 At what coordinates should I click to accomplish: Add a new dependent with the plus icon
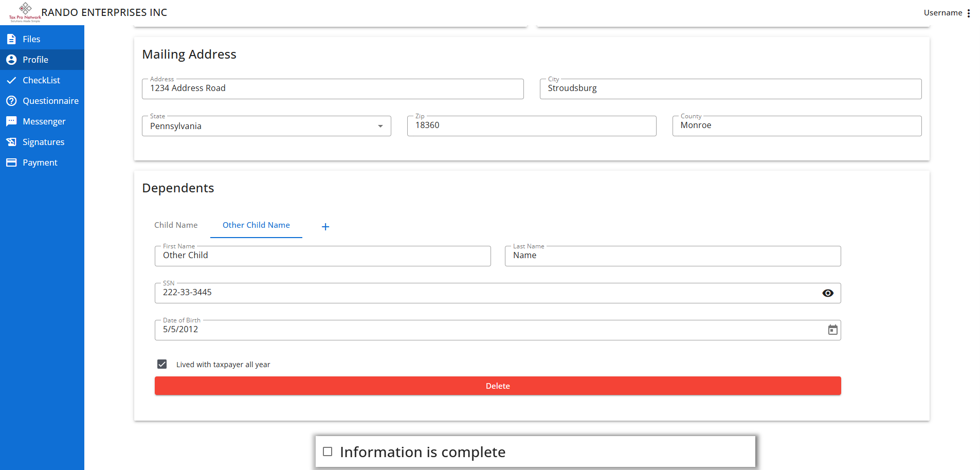click(325, 227)
